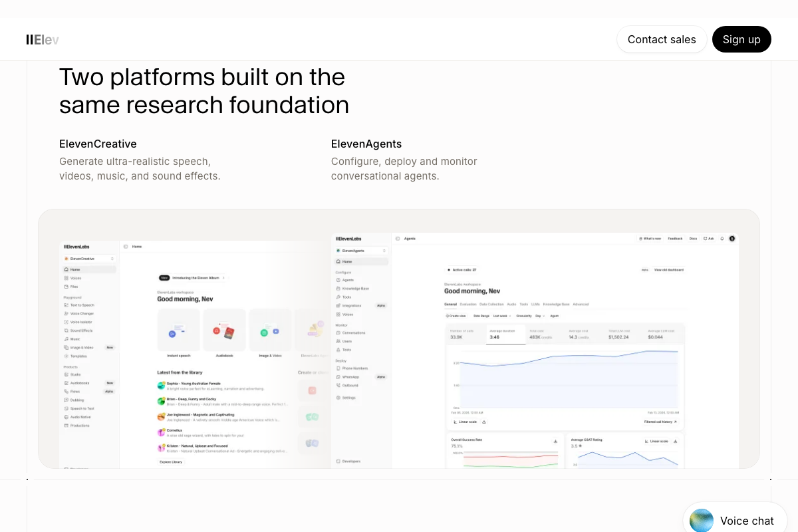798x532 pixels.
Task: Open Flows under Products
Action: 89,392
